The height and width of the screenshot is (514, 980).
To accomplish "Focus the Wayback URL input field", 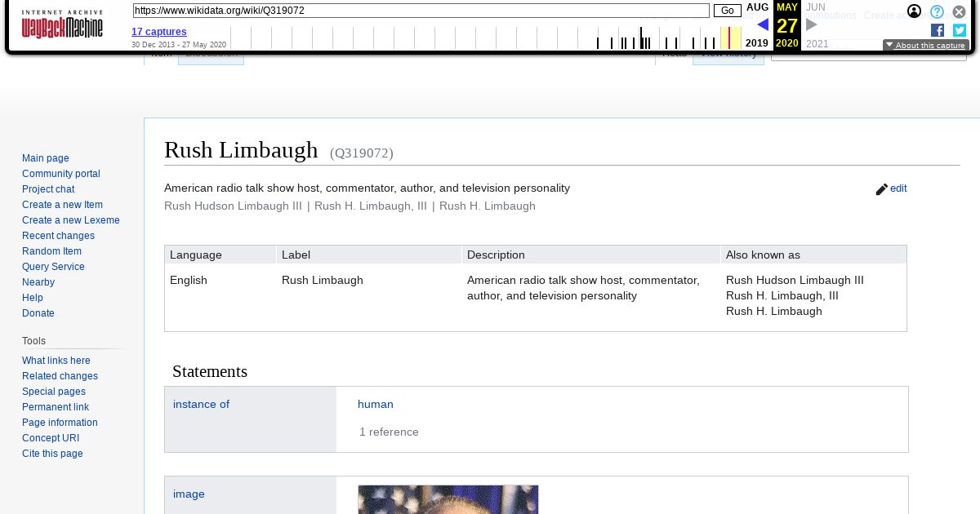I will 421,11.
